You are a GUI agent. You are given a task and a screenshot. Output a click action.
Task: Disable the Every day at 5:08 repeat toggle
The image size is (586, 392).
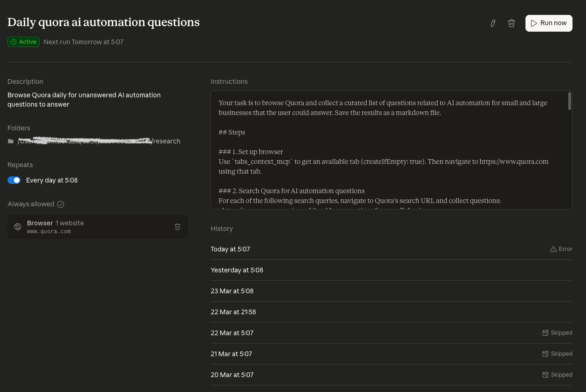[14, 180]
